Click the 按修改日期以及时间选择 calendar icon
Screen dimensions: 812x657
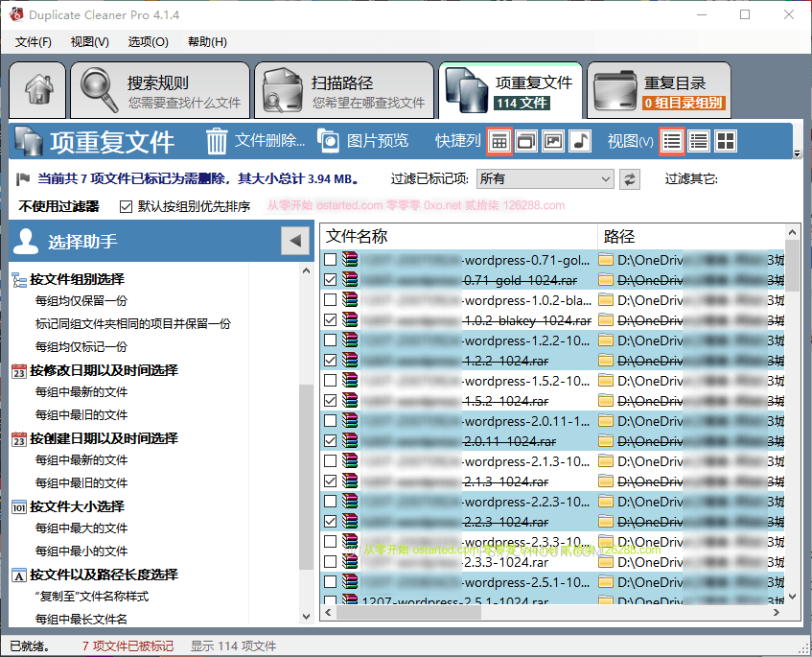pyautogui.click(x=19, y=371)
